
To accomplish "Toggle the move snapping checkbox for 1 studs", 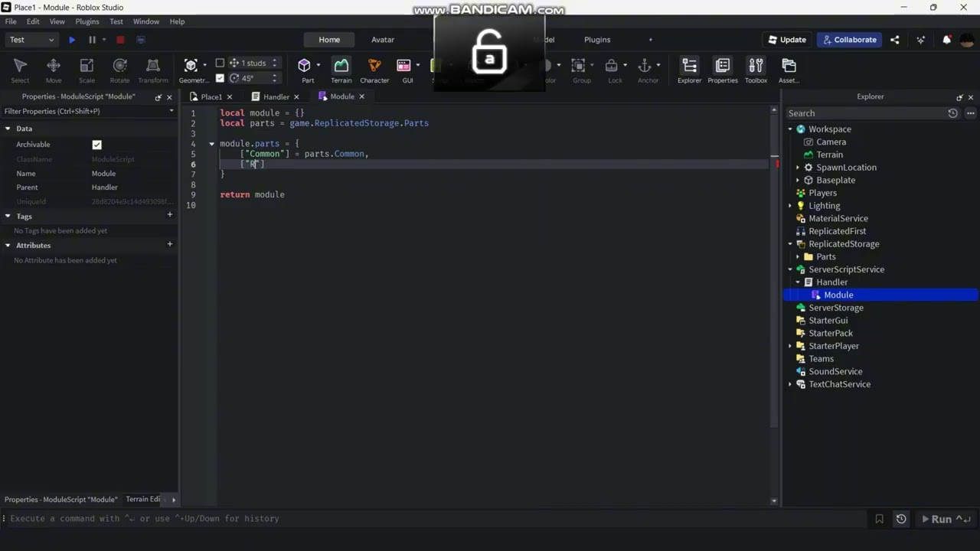I will [220, 63].
